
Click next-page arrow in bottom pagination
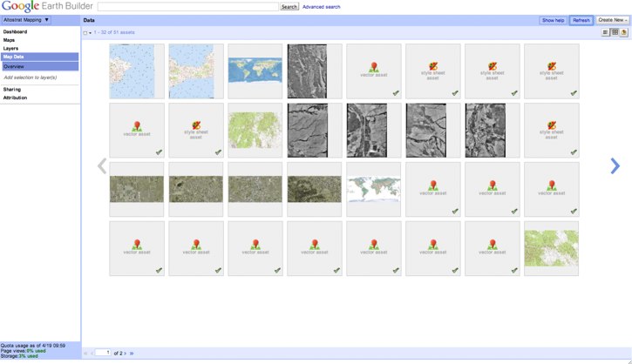[x=126, y=353]
